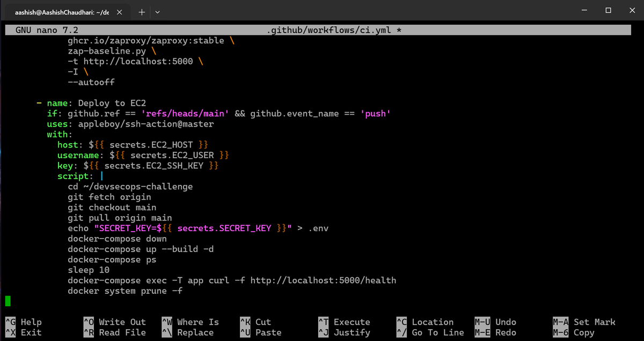Click the ^U Paste shortcut
This screenshot has width=644, height=341.
click(260, 332)
